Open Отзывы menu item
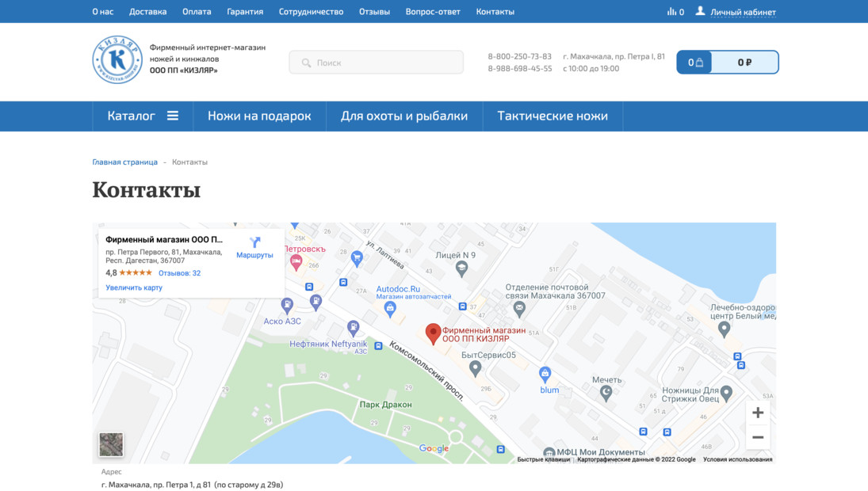 coord(374,12)
